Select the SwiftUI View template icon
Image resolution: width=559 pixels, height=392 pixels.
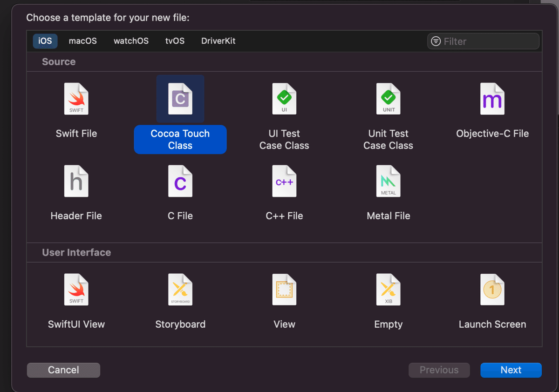[x=76, y=290]
